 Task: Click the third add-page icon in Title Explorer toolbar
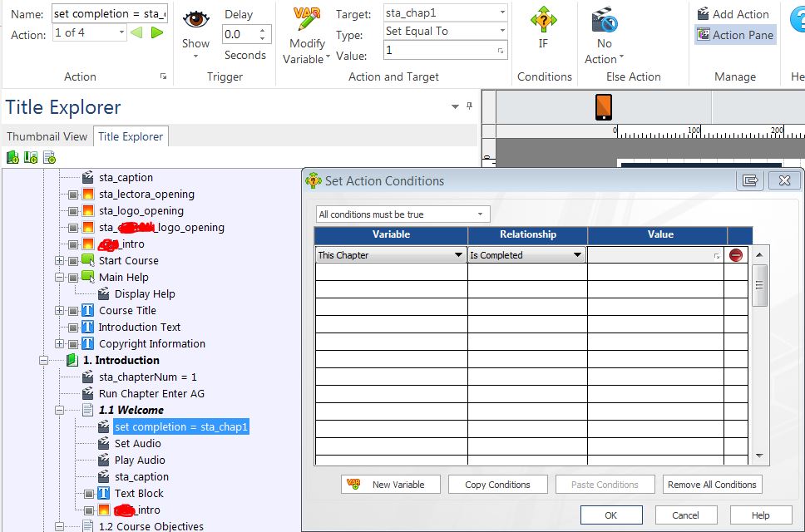[x=49, y=157]
